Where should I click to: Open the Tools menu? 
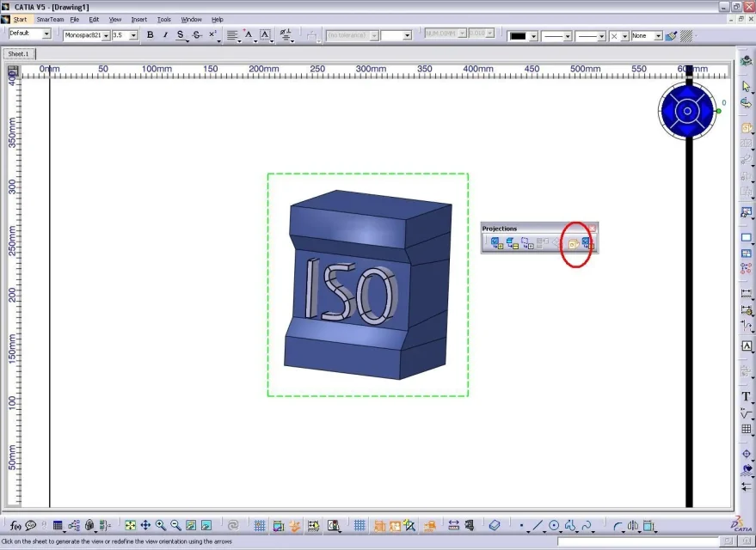[x=164, y=19]
